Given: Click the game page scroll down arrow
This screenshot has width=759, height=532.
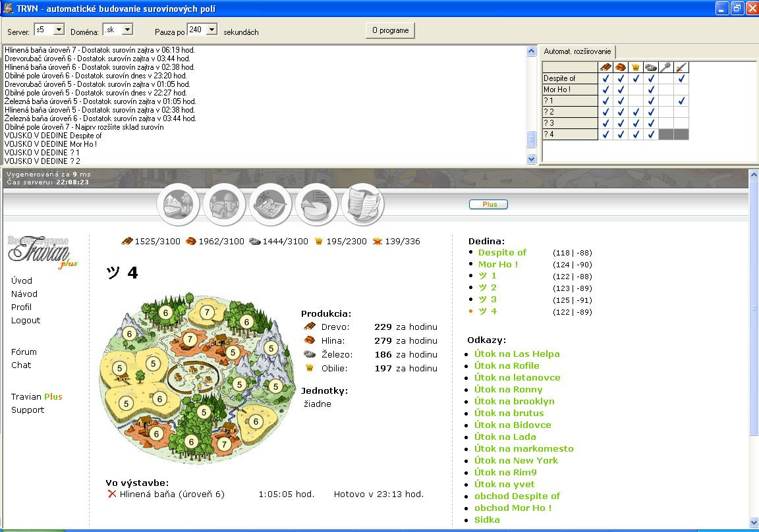Looking at the screenshot, I should 754,522.
